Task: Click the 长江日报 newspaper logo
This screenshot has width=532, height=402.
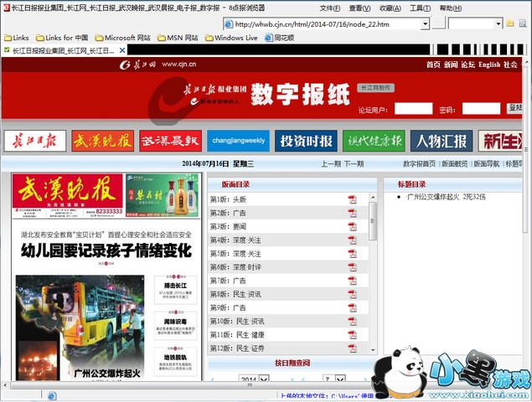Action: [35, 141]
